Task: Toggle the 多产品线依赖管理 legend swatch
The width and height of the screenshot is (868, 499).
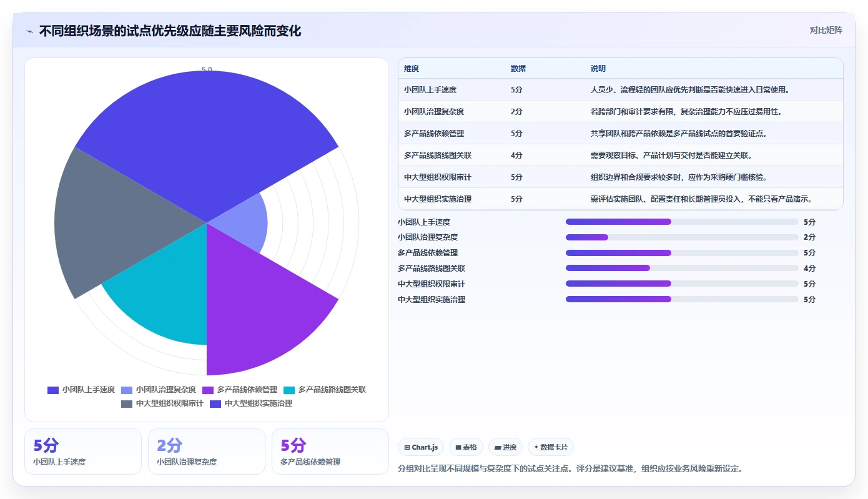Action: pyautogui.click(x=208, y=390)
